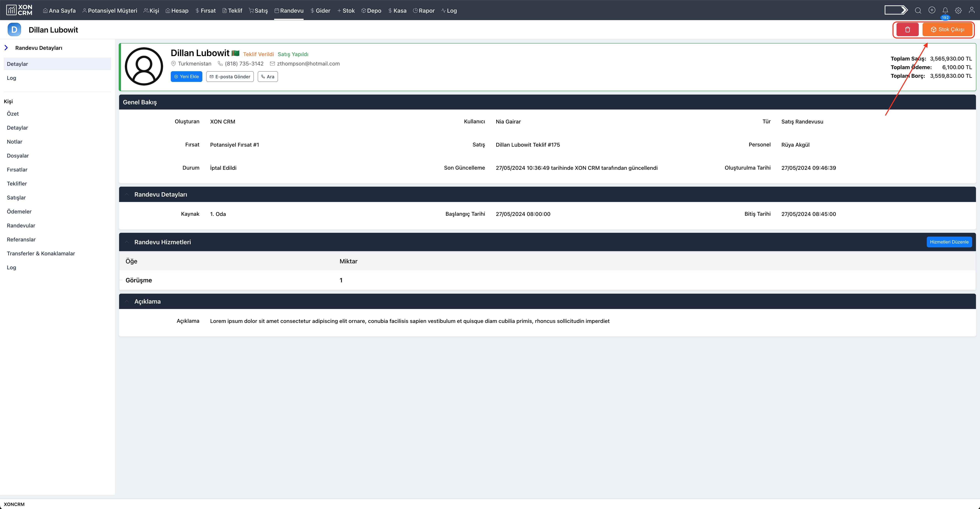The width and height of the screenshot is (980, 509).
Task: Click the Hizmetleri Düzenle button
Action: click(x=949, y=242)
